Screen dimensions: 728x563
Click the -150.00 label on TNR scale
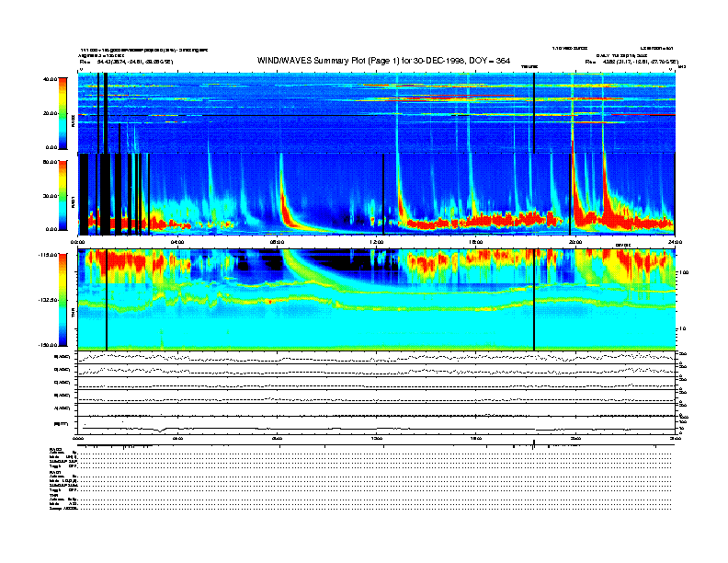(x=49, y=345)
